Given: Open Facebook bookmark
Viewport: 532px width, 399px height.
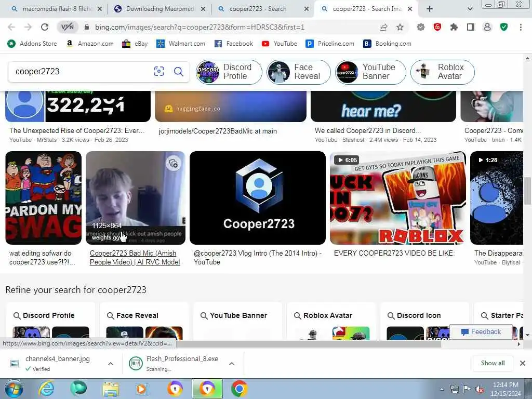Looking at the screenshot, I should (234, 44).
